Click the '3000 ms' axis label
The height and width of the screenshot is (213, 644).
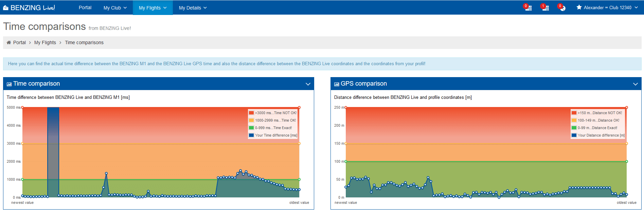tap(14, 143)
